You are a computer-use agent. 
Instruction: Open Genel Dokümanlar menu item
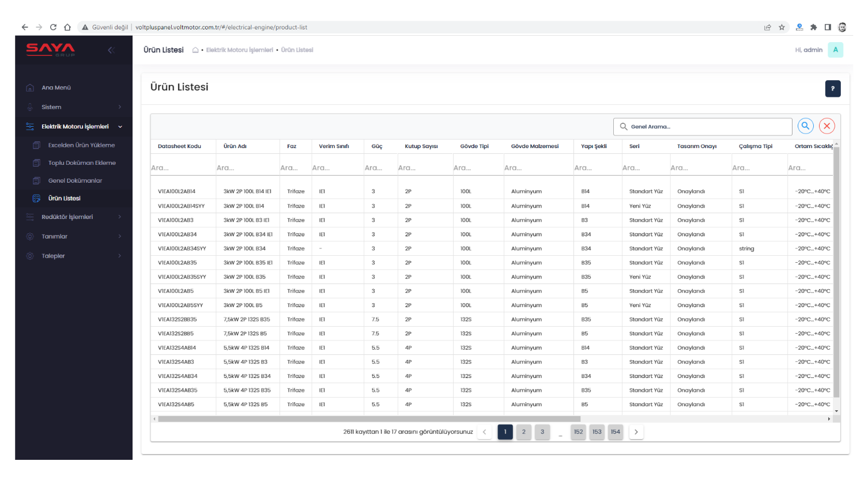point(75,181)
